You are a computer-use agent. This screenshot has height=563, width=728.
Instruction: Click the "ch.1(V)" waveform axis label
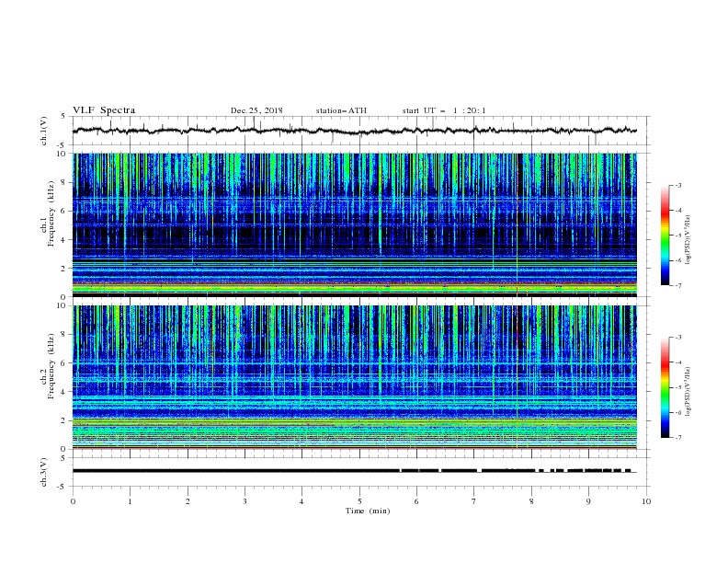[x=44, y=131]
